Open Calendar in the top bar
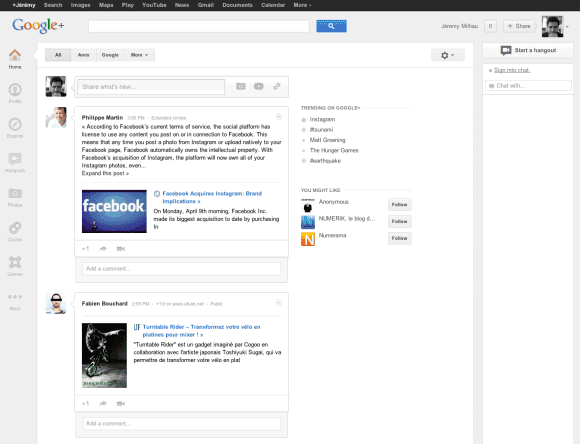This screenshot has width=580, height=444. 273,5
